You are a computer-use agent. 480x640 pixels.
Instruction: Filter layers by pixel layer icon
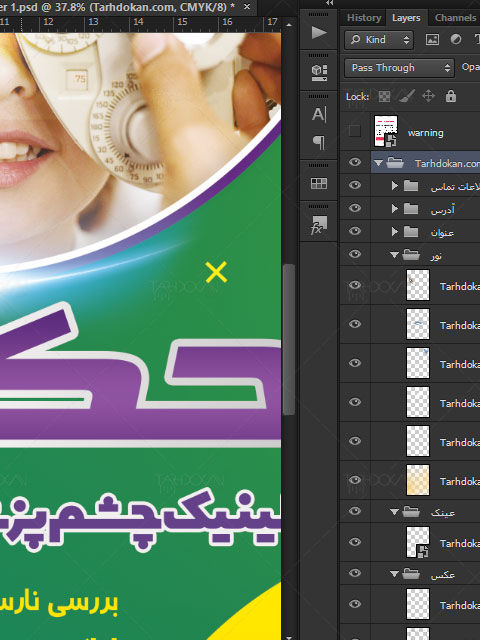pyautogui.click(x=432, y=40)
